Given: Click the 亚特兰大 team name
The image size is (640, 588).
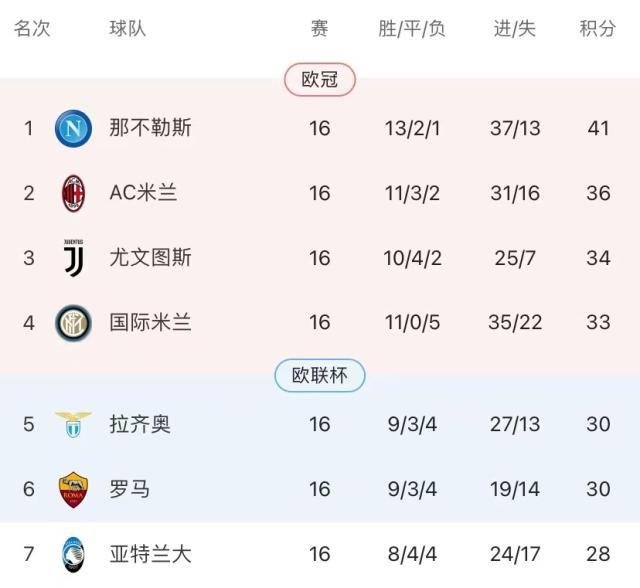Looking at the screenshot, I should point(150,554).
